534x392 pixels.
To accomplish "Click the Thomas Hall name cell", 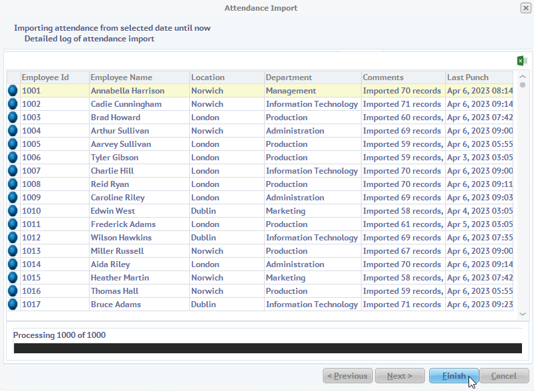I will 139,291.
